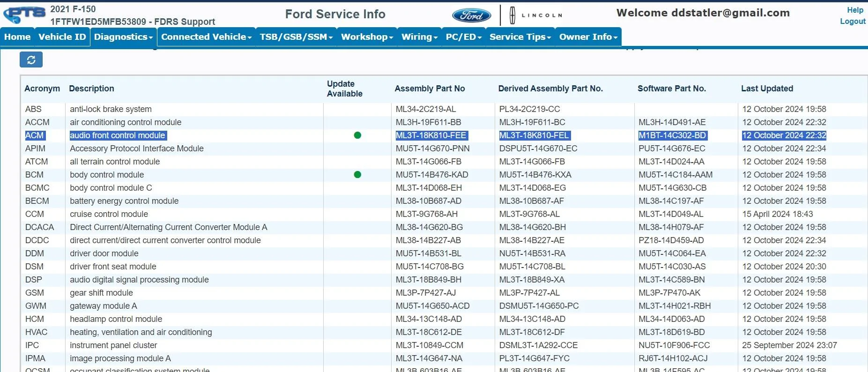
Task: Expand the Connected Vehicle menu
Action: tap(206, 37)
